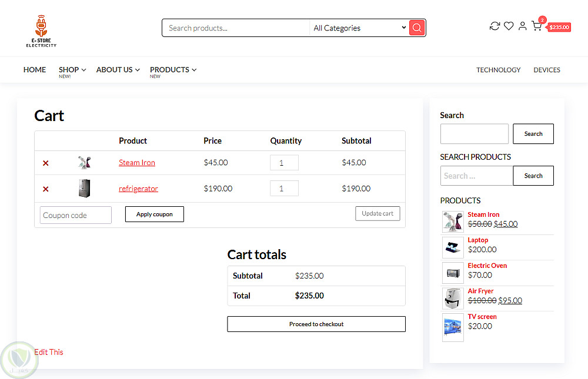Expand the About Us menu
The width and height of the screenshot is (588, 379).
point(118,69)
